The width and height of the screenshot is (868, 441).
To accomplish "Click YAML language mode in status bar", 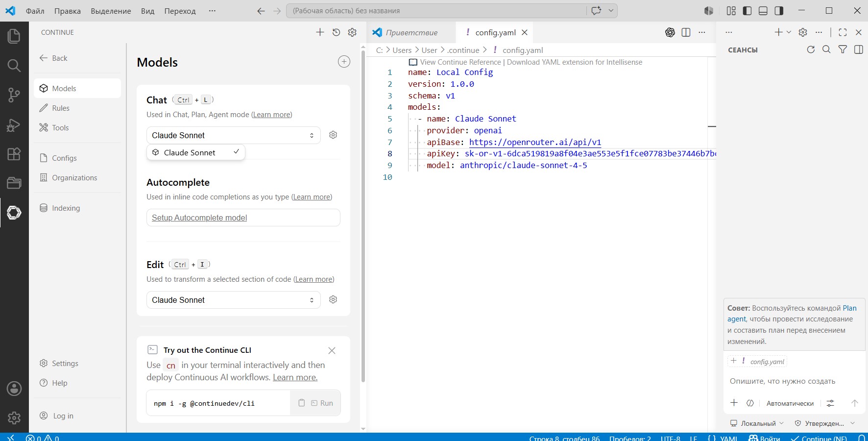I will point(728,438).
